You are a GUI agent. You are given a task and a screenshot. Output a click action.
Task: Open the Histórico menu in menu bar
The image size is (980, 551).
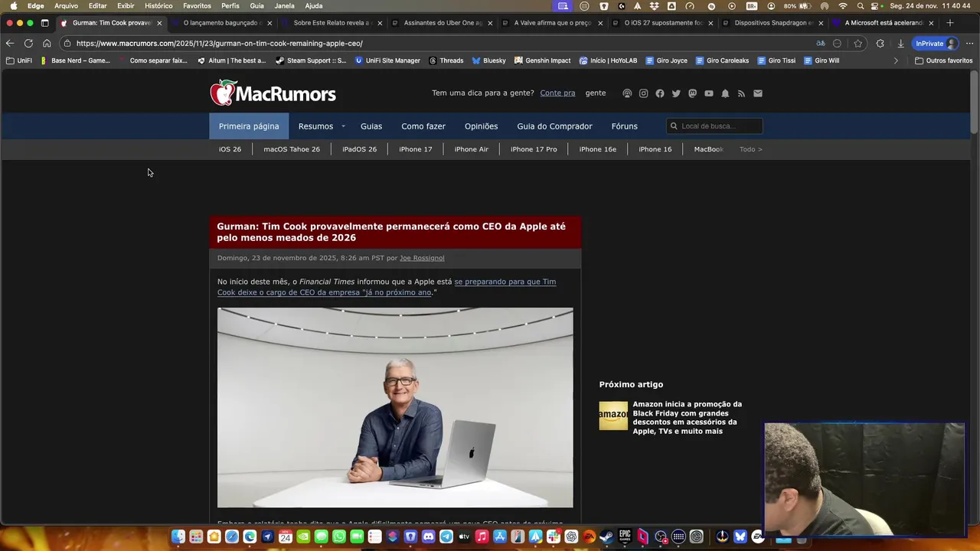[x=158, y=6]
